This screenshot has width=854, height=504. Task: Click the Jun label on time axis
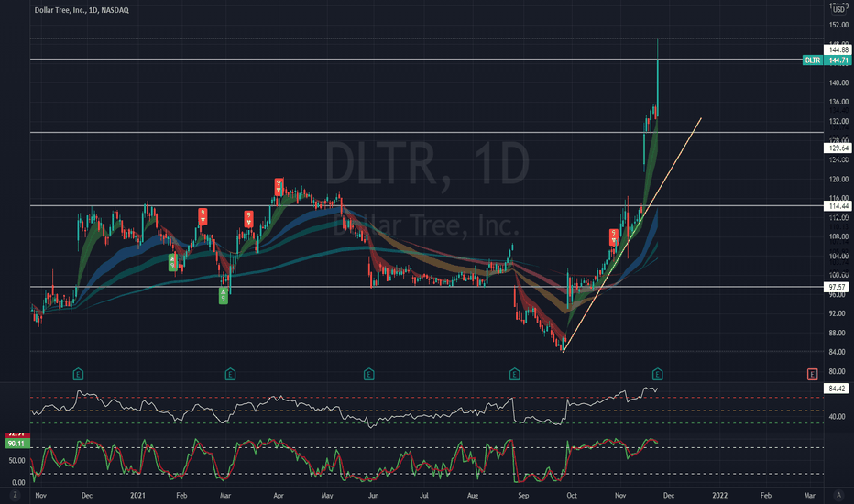point(373,495)
